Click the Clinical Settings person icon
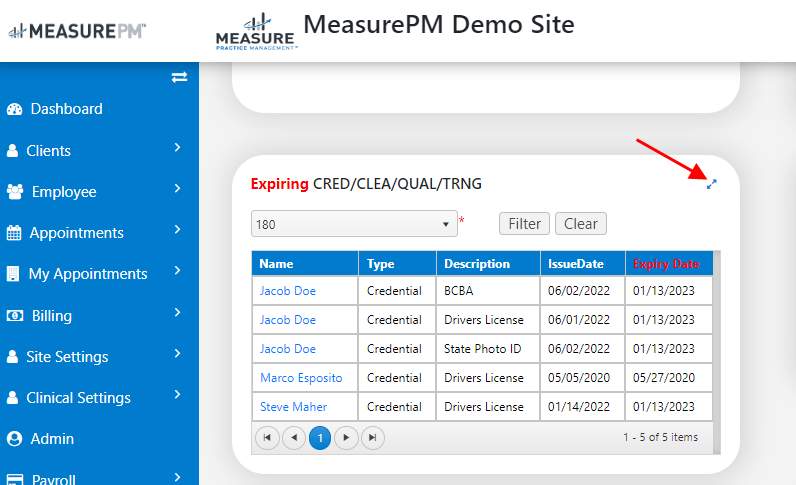Screen dimensions: 796x485 click(x=12, y=398)
